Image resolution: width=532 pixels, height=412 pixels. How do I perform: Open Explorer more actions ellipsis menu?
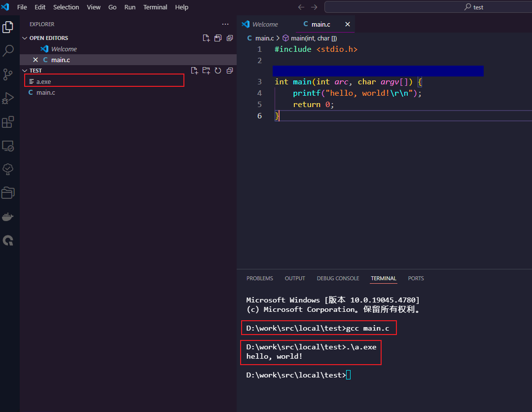click(225, 24)
